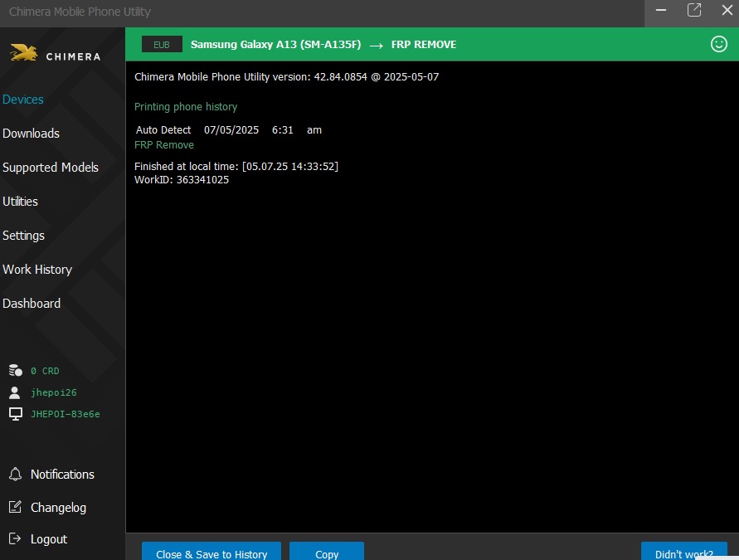Click the Chimera eagle logo
Viewport: 739px width, 560px height.
tap(24, 54)
